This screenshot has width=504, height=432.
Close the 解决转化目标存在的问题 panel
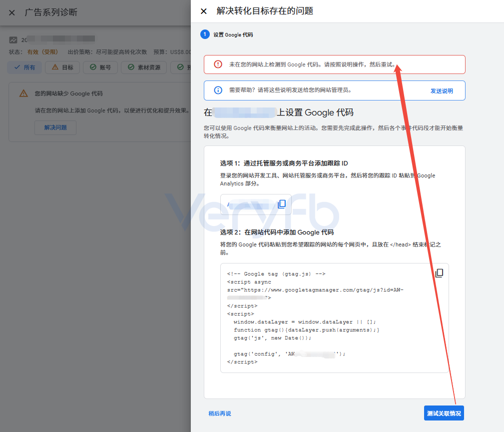[203, 11]
